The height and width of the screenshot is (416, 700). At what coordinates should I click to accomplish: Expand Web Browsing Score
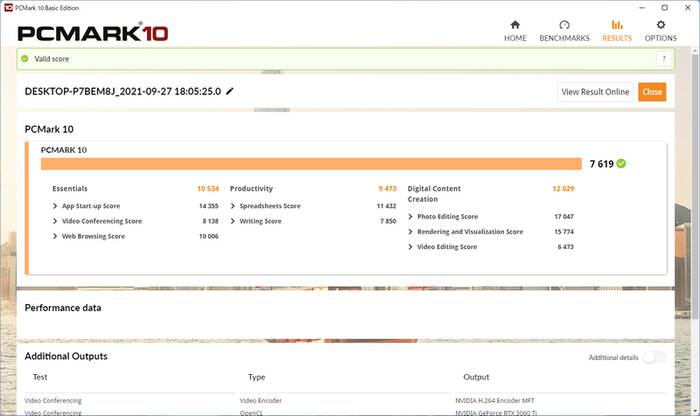pyautogui.click(x=55, y=236)
